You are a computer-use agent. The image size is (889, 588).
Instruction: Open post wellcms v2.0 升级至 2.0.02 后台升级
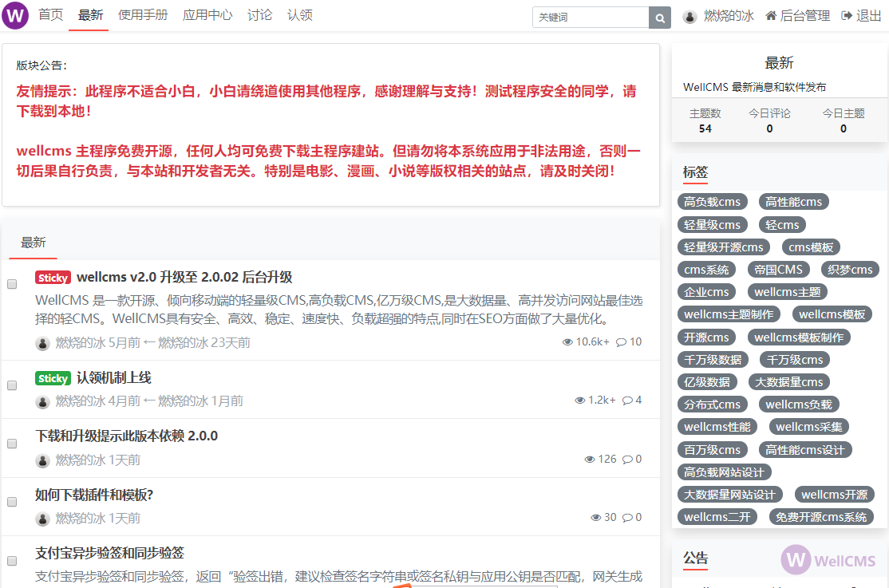click(x=184, y=278)
